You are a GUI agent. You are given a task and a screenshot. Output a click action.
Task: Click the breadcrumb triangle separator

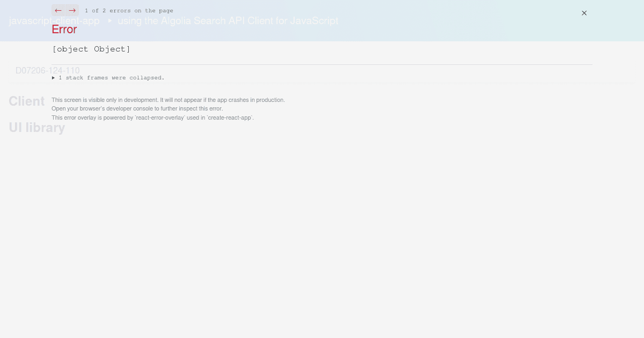(109, 21)
